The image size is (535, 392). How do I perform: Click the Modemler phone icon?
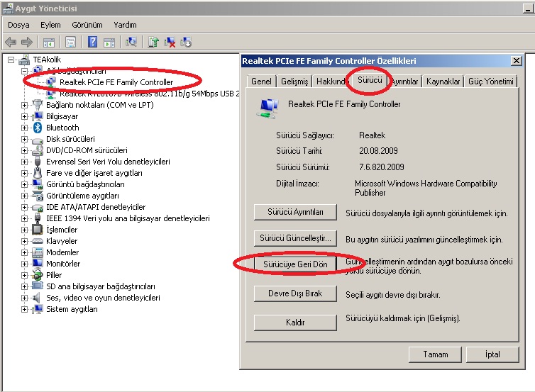pyautogui.click(x=37, y=252)
